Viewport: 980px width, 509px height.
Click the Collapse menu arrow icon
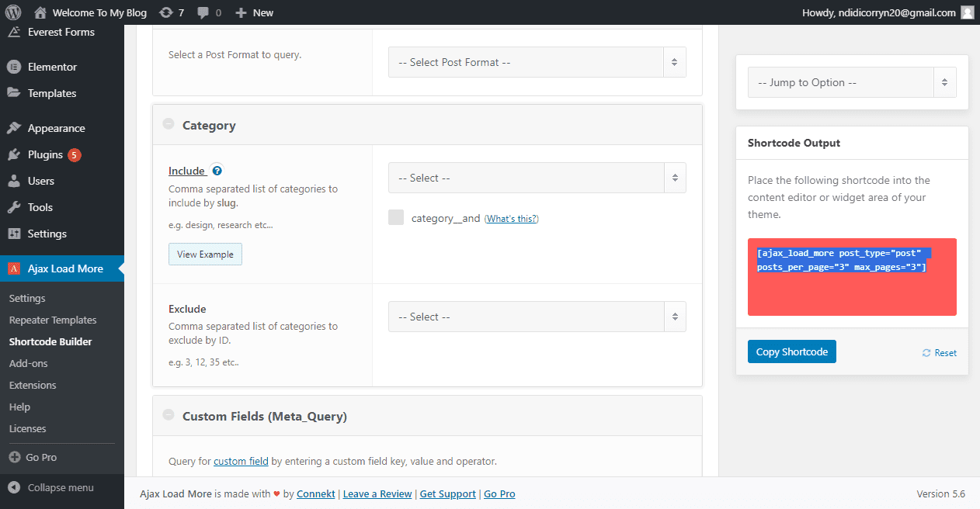pos(14,487)
